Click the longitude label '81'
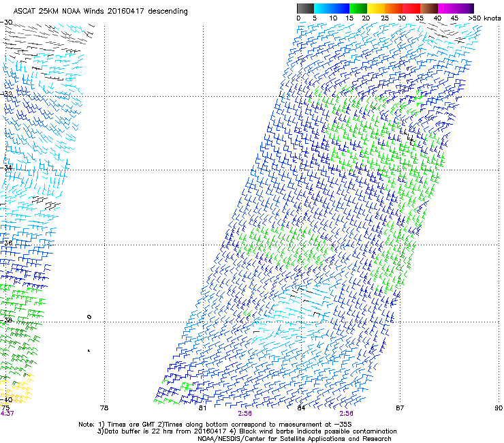Image resolution: width=504 pixels, height=443 pixels. tap(202, 408)
